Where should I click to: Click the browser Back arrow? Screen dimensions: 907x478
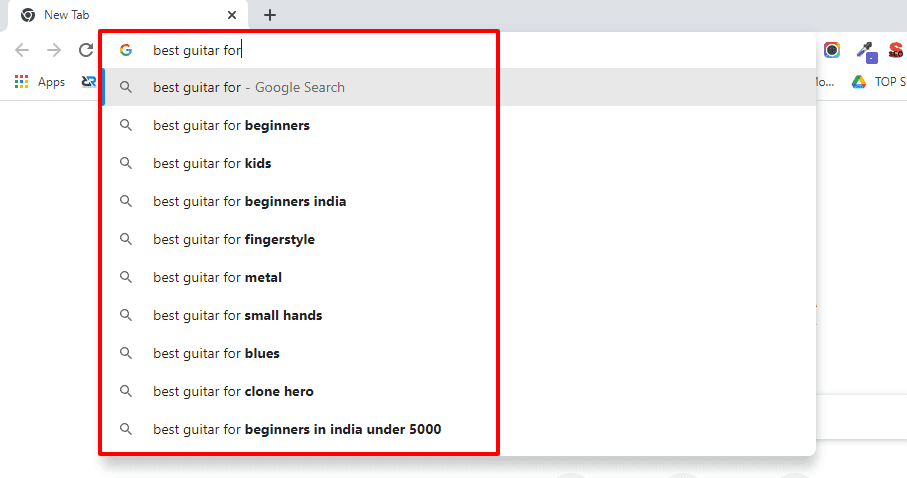(x=22, y=50)
